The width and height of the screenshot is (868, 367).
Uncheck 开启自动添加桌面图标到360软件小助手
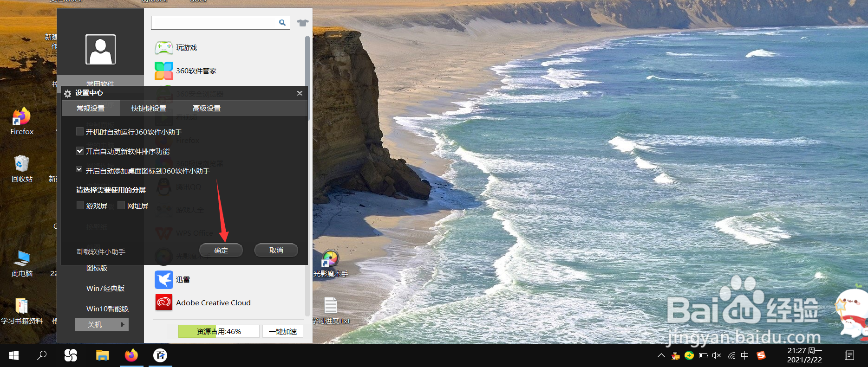(x=80, y=170)
